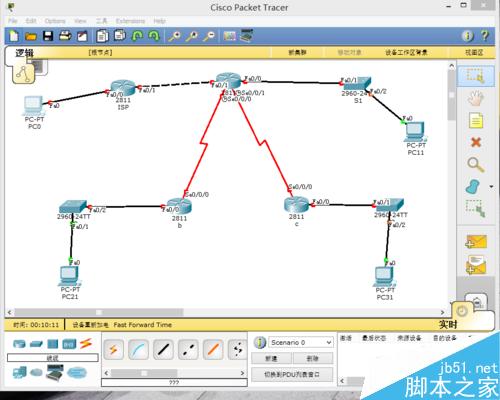Open the File menu
Viewport: 500px width, 400px height.
[x=13, y=21]
